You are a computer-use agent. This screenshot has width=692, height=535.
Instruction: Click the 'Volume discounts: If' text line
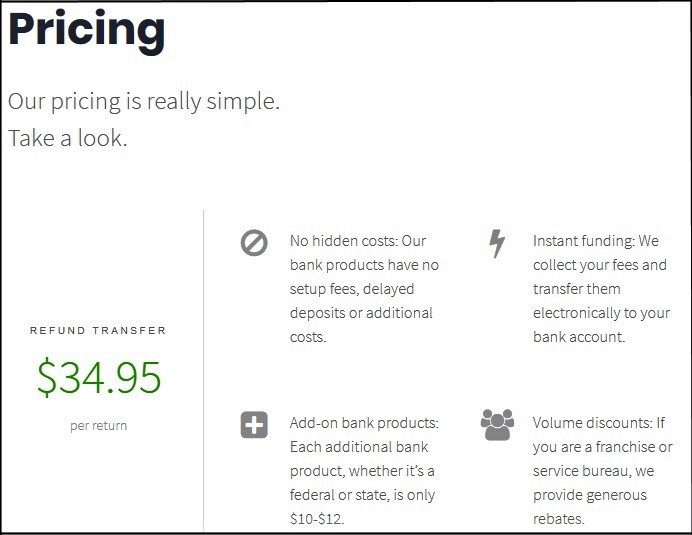[599, 423]
